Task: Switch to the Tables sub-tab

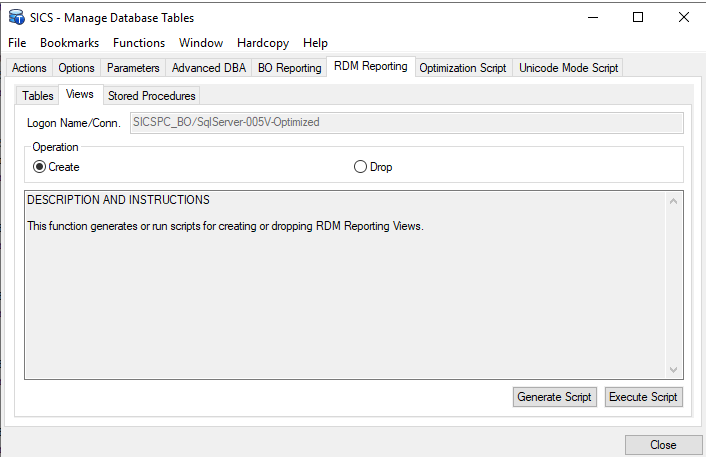Action: point(38,96)
